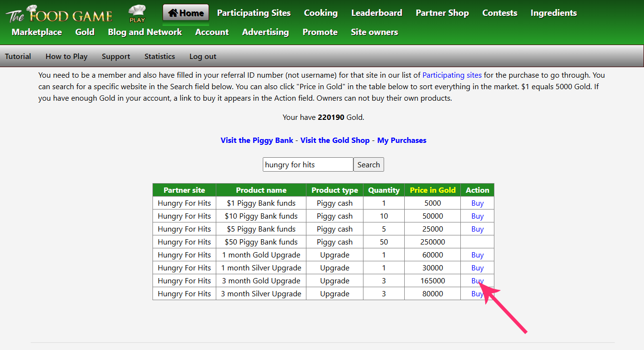The image size is (644, 350).
Task: Visit the Gold Shop link
Action: point(335,140)
